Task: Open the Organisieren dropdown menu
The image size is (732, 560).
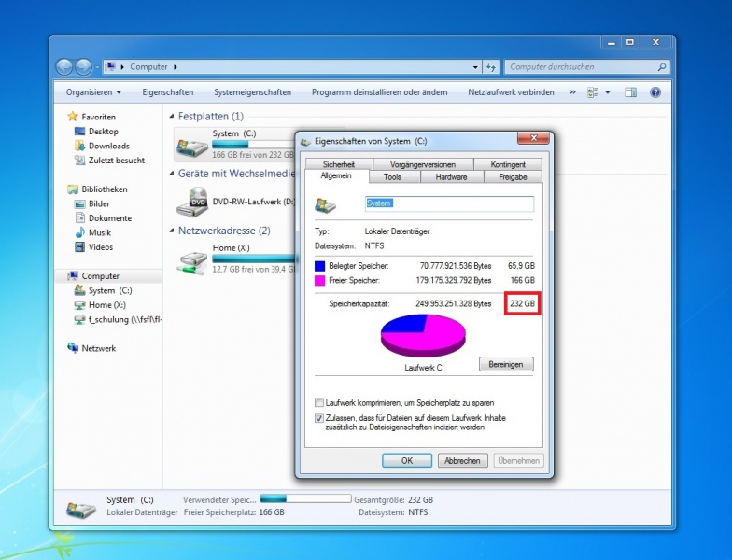Action: pyautogui.click(x=93, y=92)
